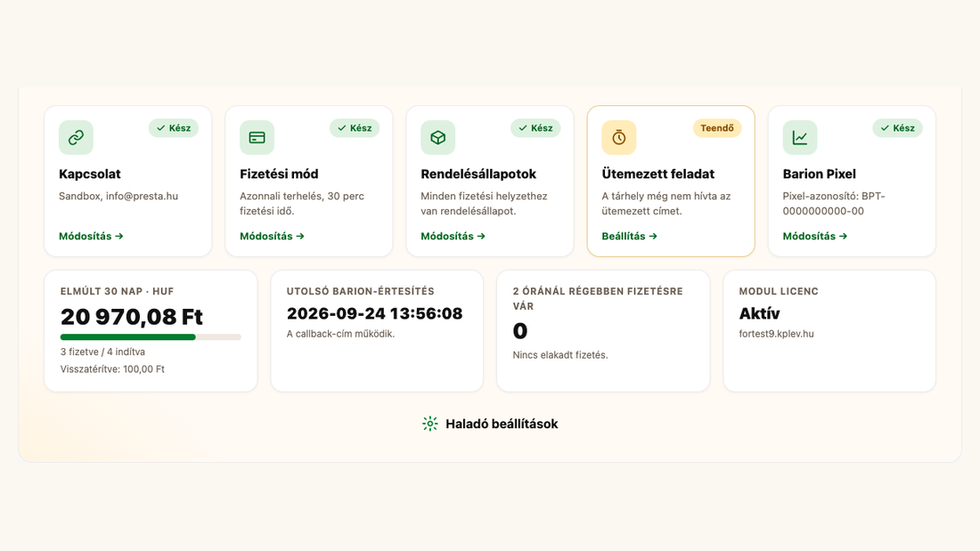
Task: Click the UTOLSÓ BARION-ÉRTESÍTÉS heading
Action: point(360,291)
